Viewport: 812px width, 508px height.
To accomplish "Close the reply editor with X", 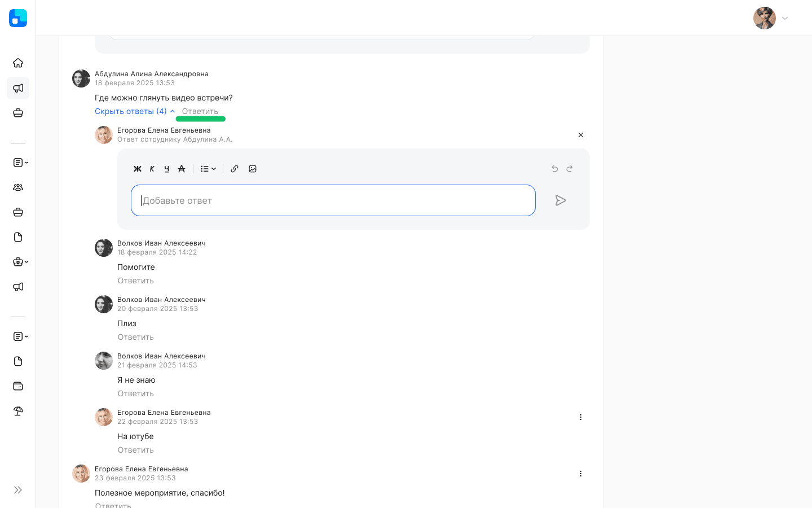I will tap(580, 135).
